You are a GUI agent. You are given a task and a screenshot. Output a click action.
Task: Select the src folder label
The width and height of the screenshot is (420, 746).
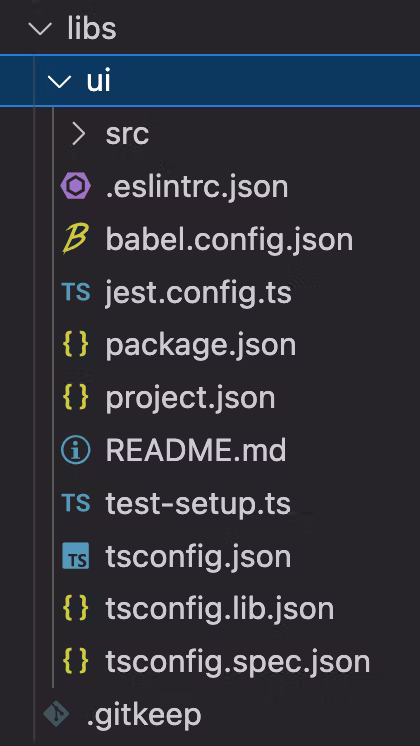point(127,134)
